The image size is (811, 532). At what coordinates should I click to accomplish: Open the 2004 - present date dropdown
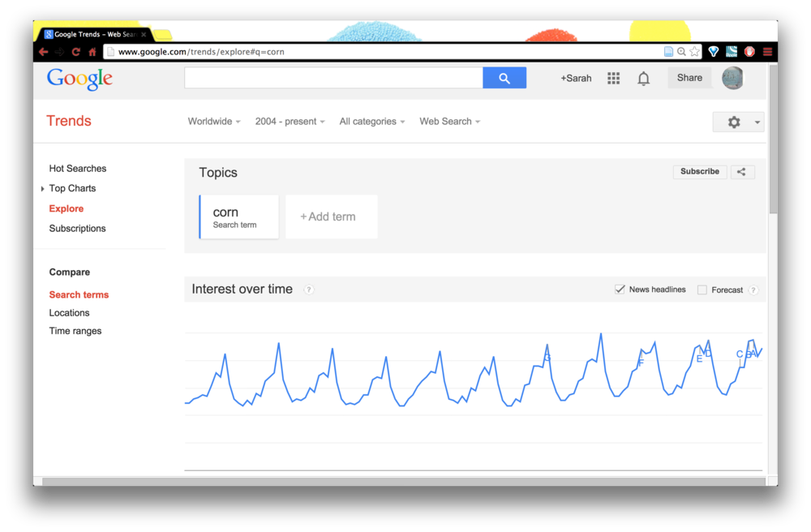coord(290,122)
